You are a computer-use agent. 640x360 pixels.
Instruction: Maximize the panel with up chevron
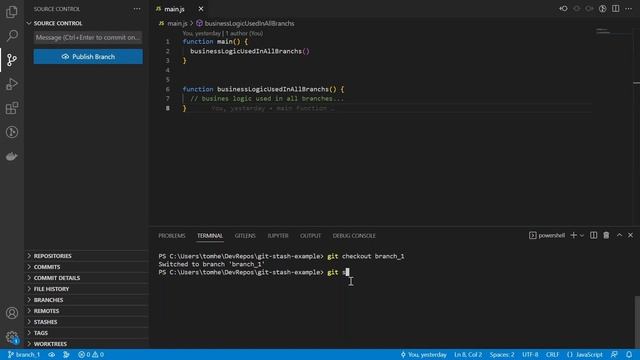[619, 236]
